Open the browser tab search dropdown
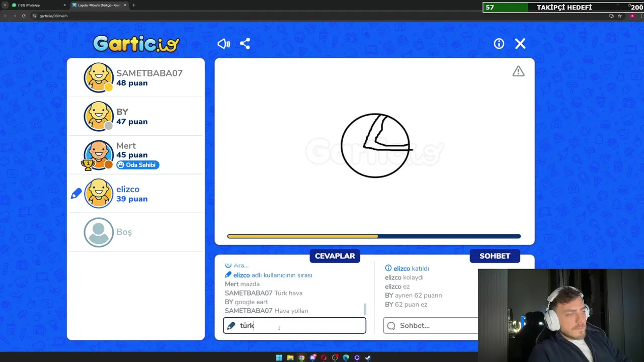The image size is (644, 362). click(x=4, y=5)
